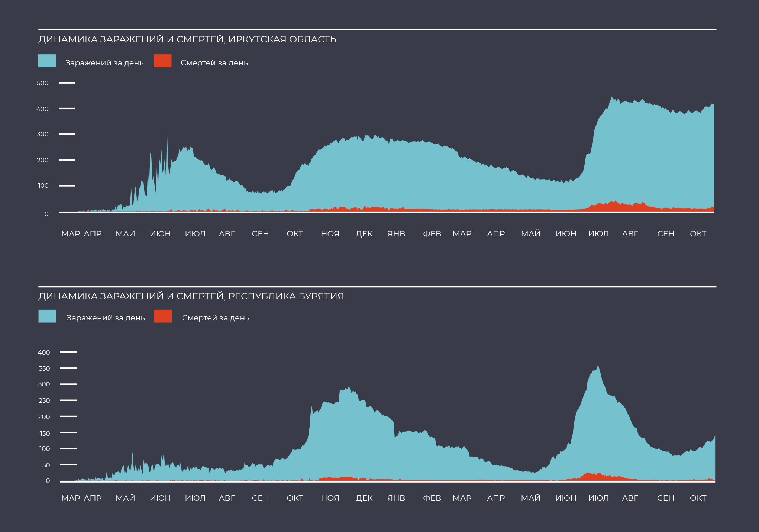Click 'Смертей за день' label in top legend
759x532 pixels.
click(214, 63)
